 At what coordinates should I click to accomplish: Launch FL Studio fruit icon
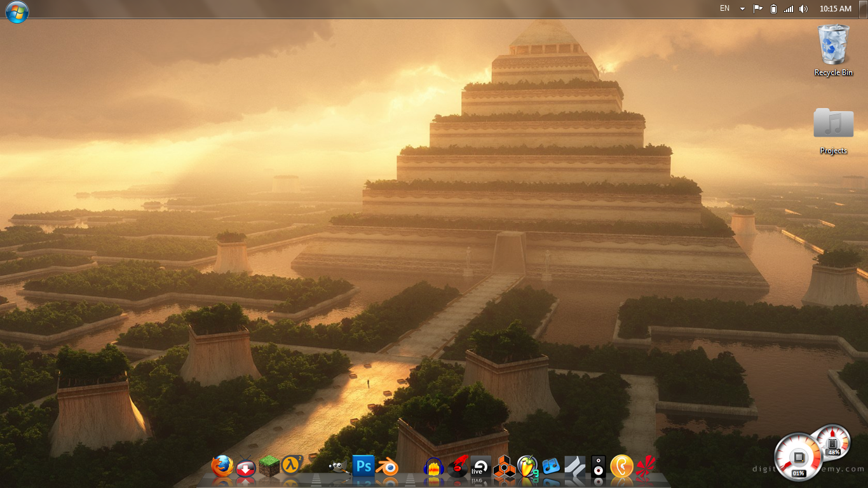[527, 467]
